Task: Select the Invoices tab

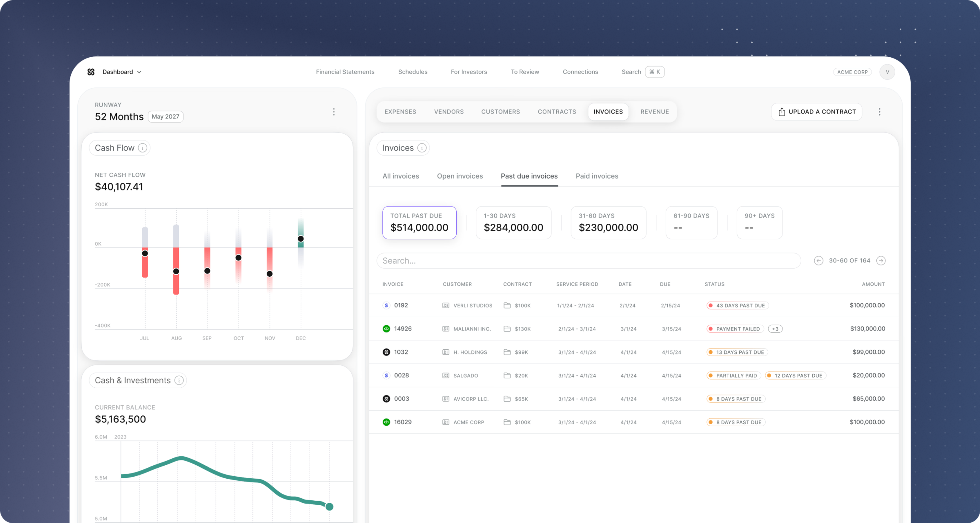Action: click(x=608, y=112)
